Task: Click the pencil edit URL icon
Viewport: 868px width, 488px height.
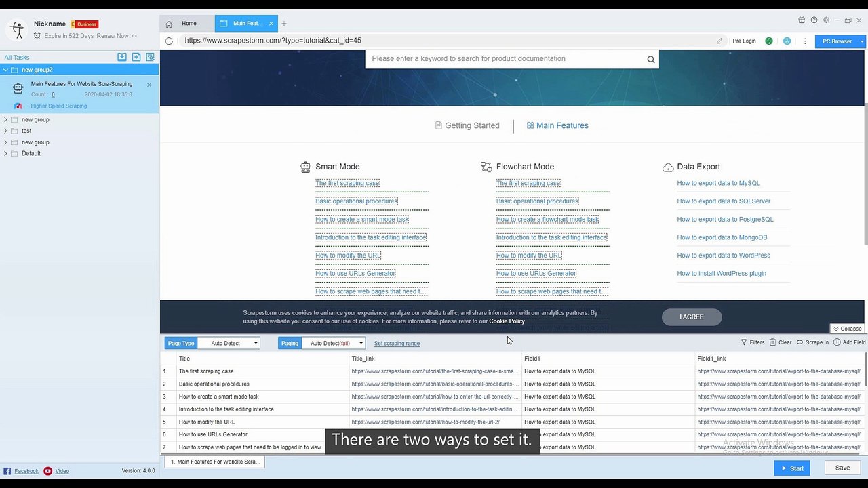Action: point(719,41)
